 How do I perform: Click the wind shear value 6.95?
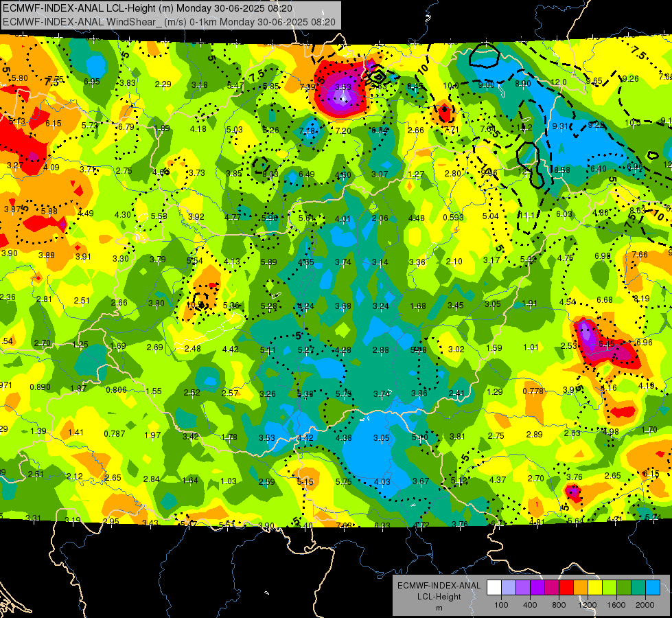pyautogui.click(x=92, y=82)
